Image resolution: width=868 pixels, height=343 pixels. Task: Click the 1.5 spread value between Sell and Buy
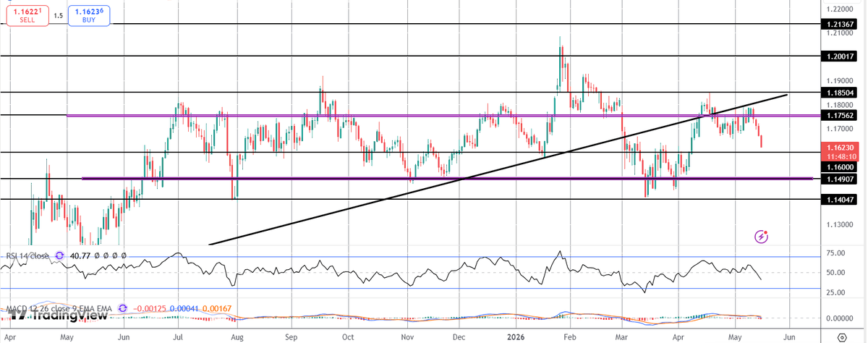(x=58, y=15)
